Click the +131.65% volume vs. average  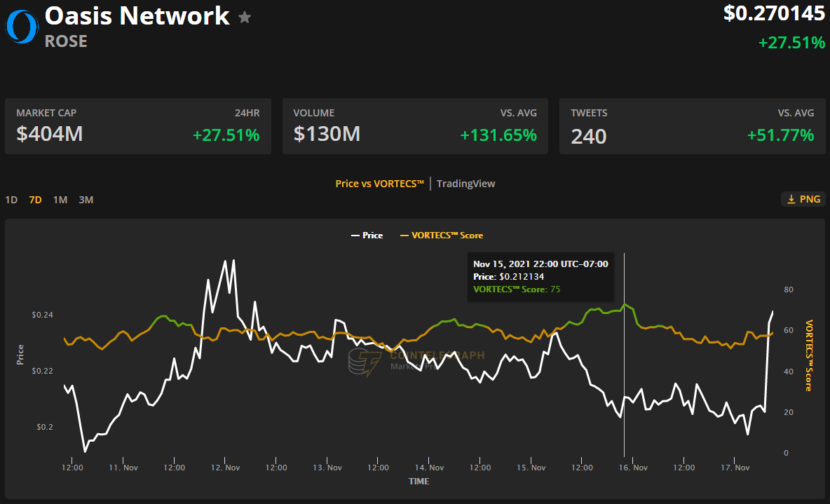coord(498,135)
